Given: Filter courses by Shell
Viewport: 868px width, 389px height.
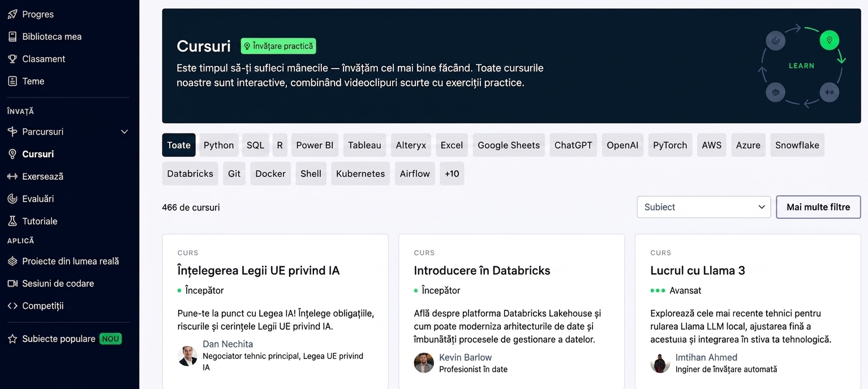Looking at the screenshot, I should pyautogui.click(x=311, y=174).
